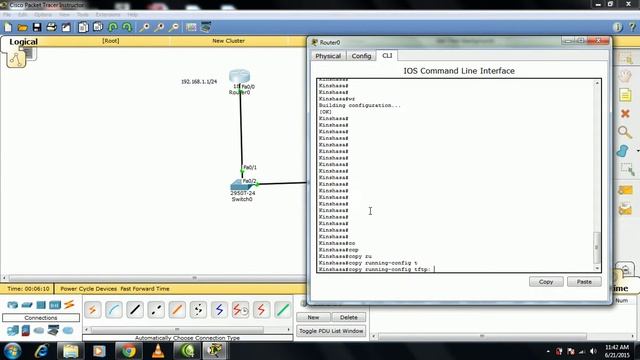Click the New scenario button

[313, 317]
